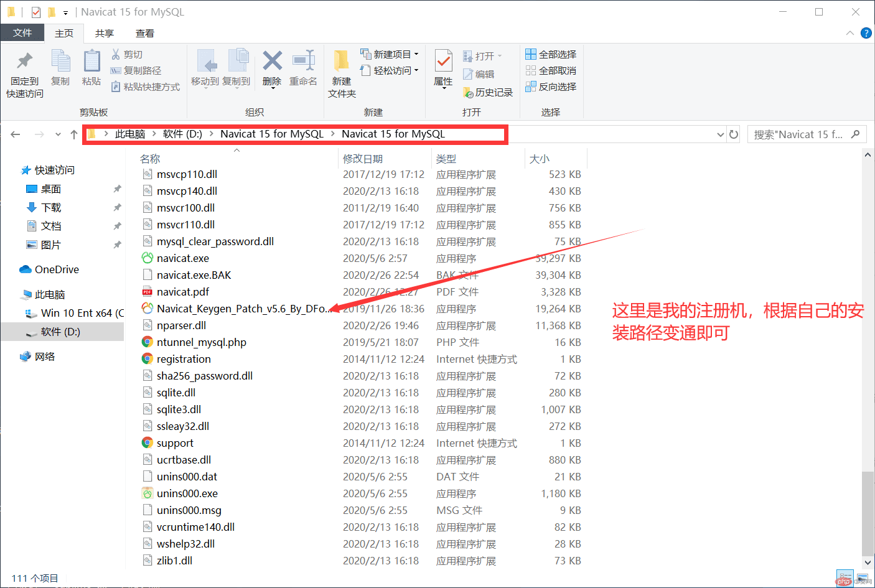Click 此电脑 in the address bar
The height and width of the screenshot is (588, 875).
(130, 134)
